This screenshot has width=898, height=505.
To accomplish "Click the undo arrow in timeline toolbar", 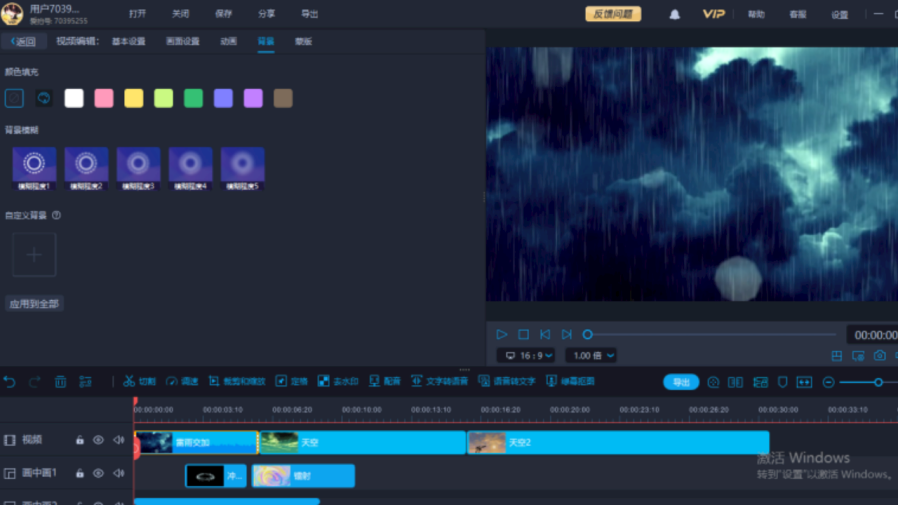I will pyautogui.click(x=10, y=382).
